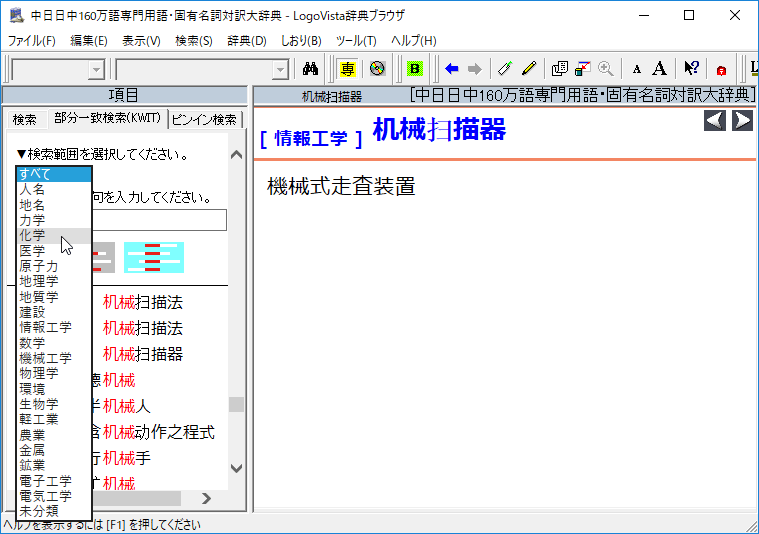Show next entry with right triangle button

[x=742, y=121]
